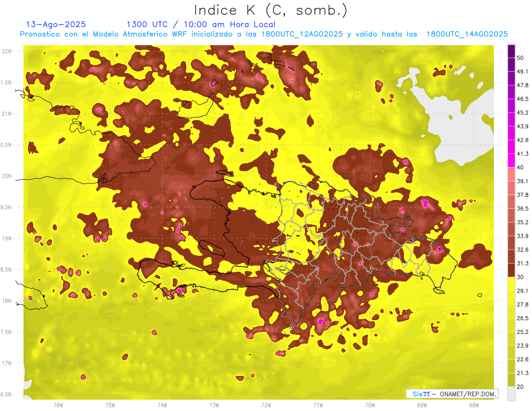Click the color bar label '46.5'
The width and height of the screenshot is (532, 411).
tap(523, 99)
